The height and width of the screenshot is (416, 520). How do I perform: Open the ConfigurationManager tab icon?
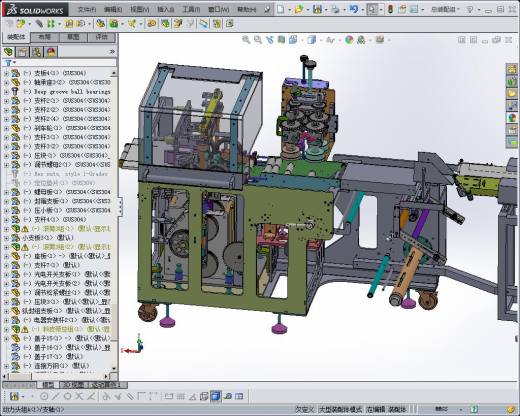[37, 52]
